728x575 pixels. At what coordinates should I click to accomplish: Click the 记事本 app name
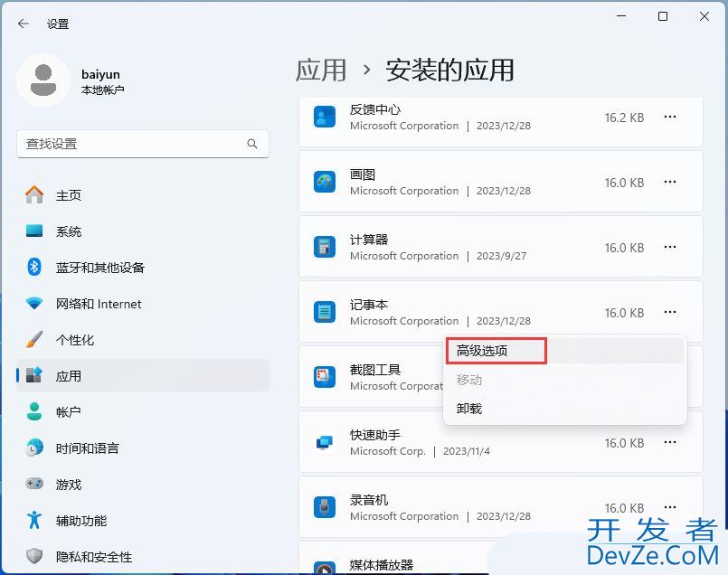click(x=369, y=305)
